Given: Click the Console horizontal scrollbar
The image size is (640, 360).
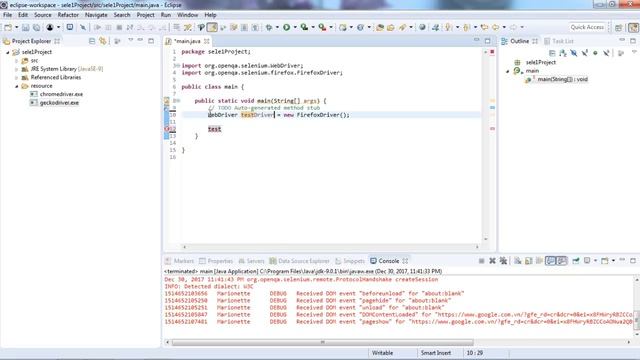Looking at the screenshot, I should point(322,342).
